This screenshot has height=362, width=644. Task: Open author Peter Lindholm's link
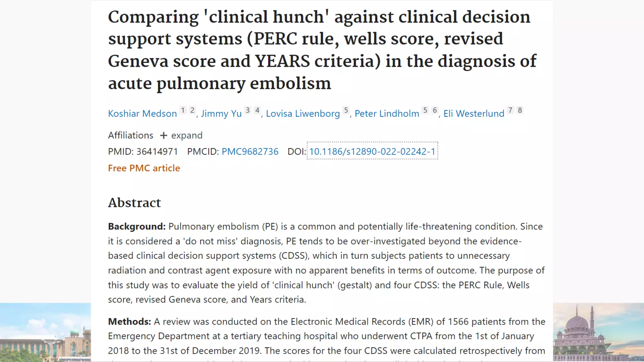(x=387, y=113)
